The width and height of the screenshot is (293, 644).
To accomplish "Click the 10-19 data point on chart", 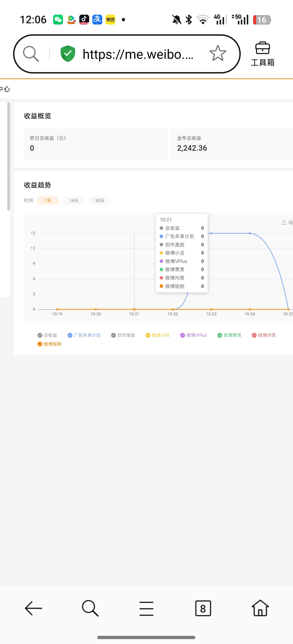I will coord(57,309).
